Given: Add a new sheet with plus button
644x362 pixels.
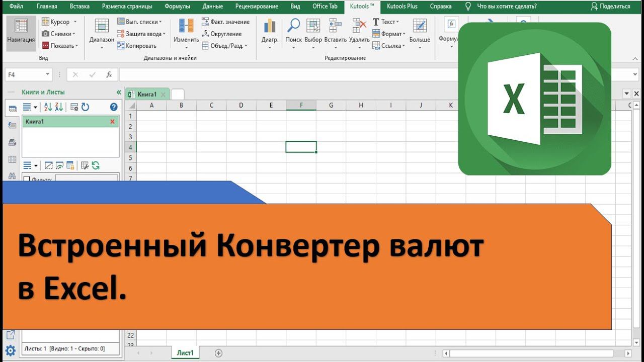Looking at the screenshot, I should pyautogui.click(x=218, y=353).
